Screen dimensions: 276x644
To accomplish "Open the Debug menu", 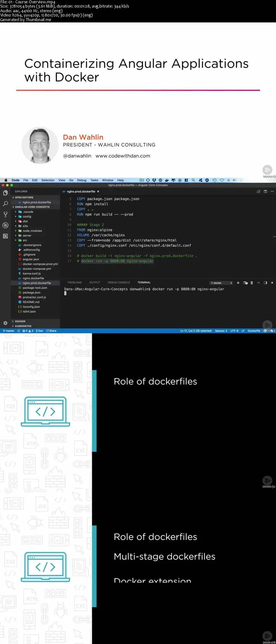I will point(82,180).
